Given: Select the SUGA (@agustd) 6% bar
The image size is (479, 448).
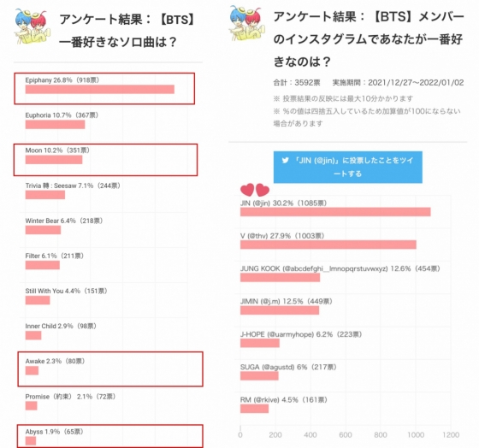Looking at the screenshot, I should pos(259,375).
